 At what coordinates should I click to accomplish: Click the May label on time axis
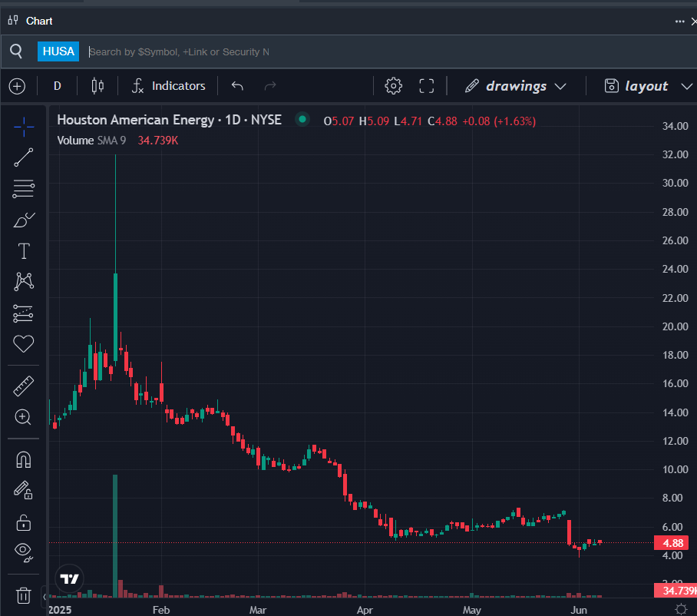point(471,610)
